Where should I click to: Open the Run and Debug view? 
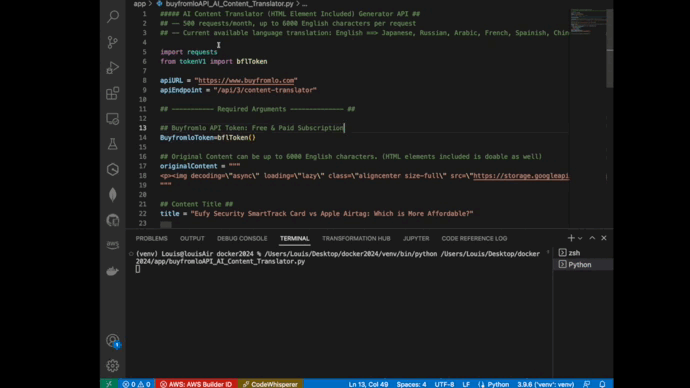(x=113, y=68)
